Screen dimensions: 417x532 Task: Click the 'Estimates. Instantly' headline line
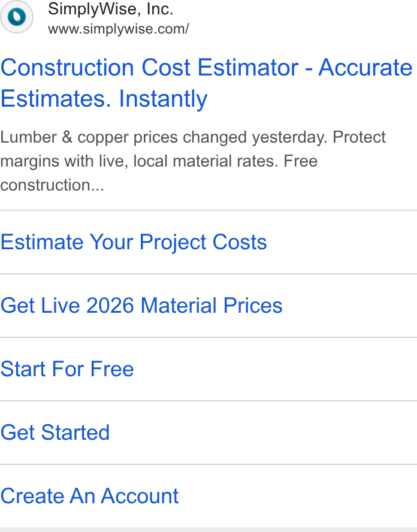(104, 99)
